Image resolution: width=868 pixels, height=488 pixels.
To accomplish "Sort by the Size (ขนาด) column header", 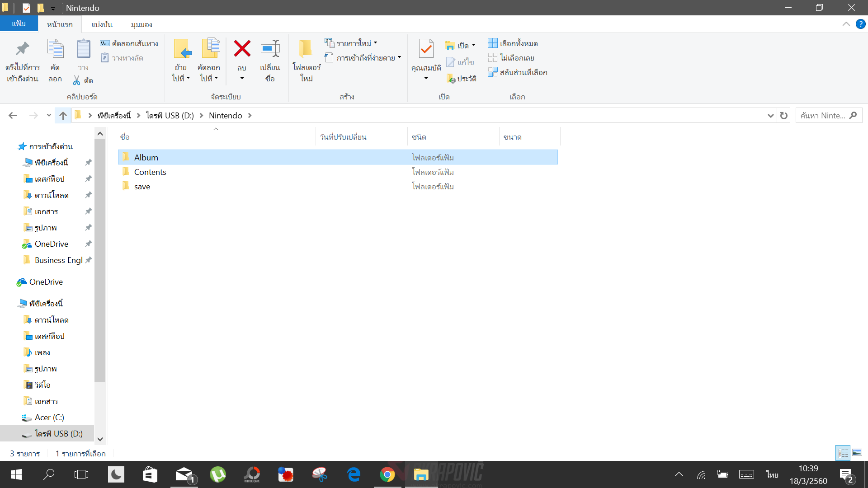I will [530, 136].
